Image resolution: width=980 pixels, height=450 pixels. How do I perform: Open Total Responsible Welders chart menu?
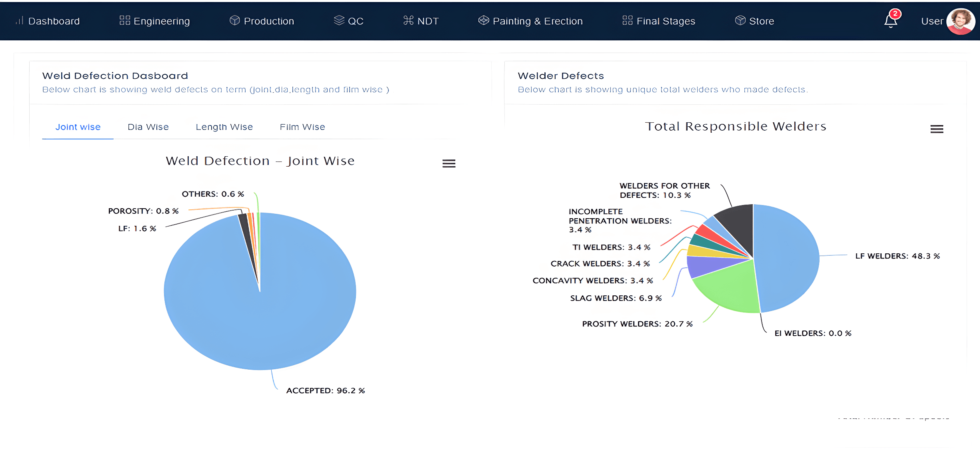(x=937, y=129)
